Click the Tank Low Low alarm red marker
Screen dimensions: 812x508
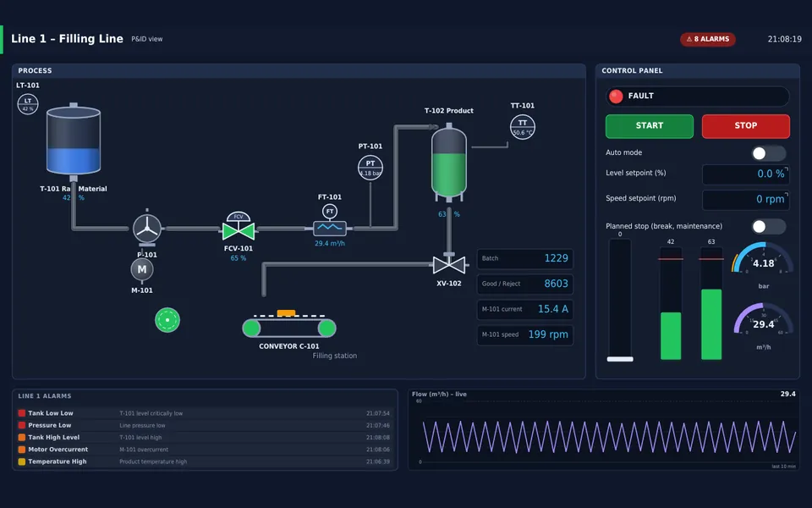click(22, 413)
